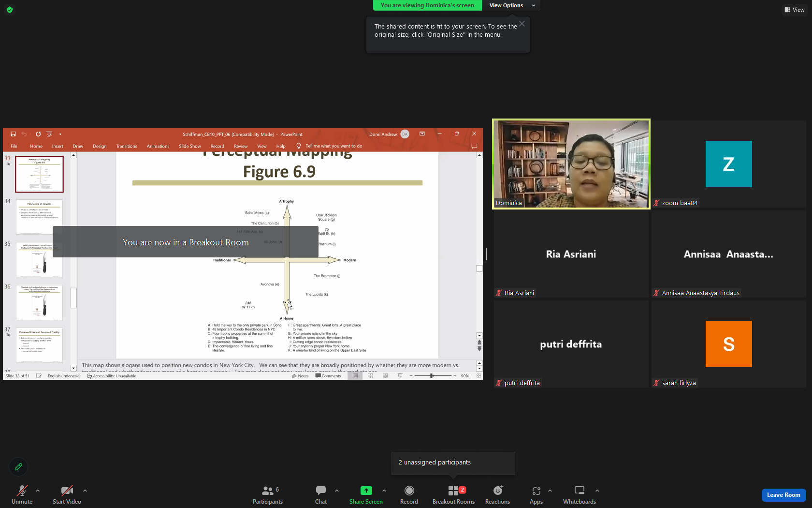Select slide 34 thumbnail Positioning of Services
Screen dimensions: 812x508
[x=39, y=217]
